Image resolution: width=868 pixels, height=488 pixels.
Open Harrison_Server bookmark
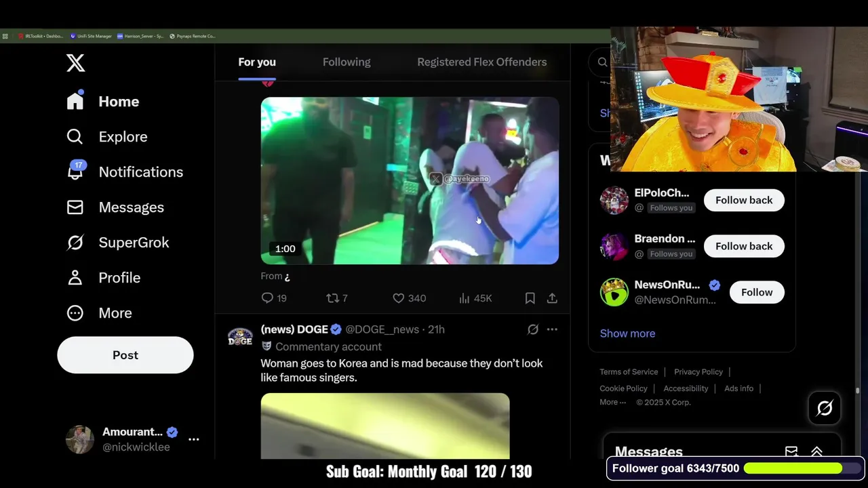click(x=140, y=36)
